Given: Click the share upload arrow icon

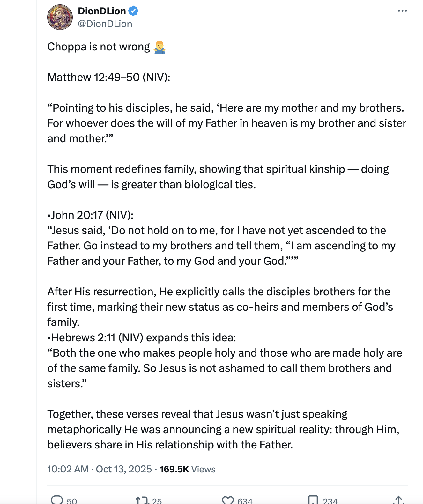Looking at the screenshot, I should pos(398,500).
